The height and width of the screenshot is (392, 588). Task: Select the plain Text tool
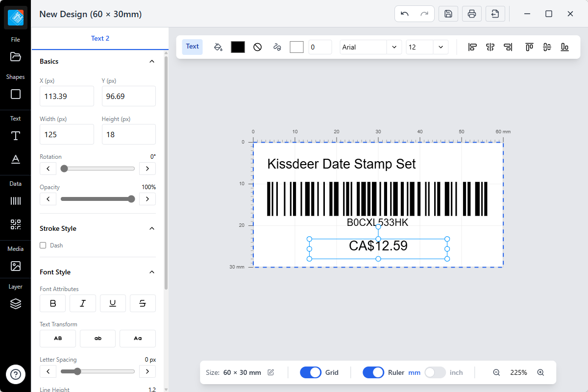pyautogui.click(x=16, y=136)
